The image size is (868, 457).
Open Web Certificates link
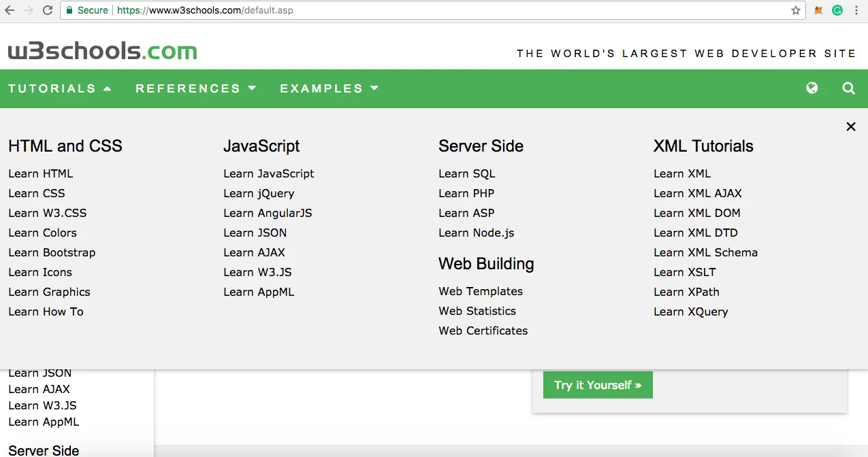[x=483, y=331]
